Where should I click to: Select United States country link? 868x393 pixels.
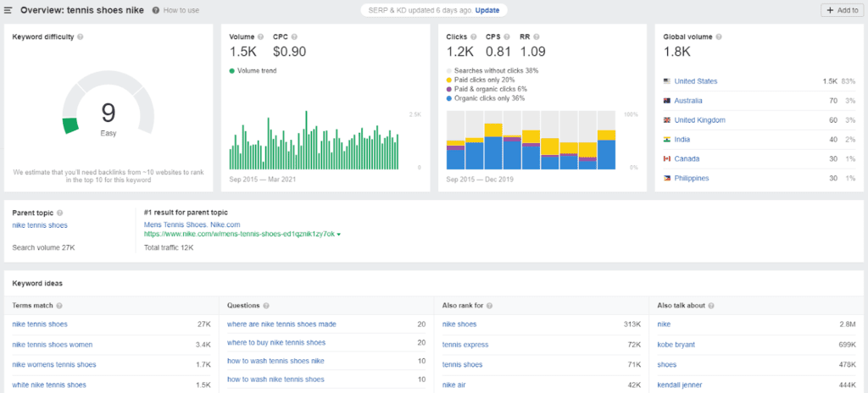pos(696,81)
